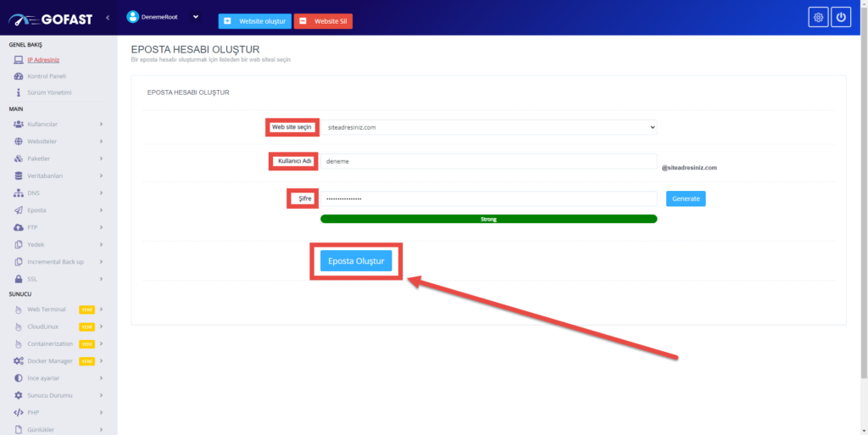Click the Generate password button
The height and width of the screenshot is (435, 868).
[685, 198]
